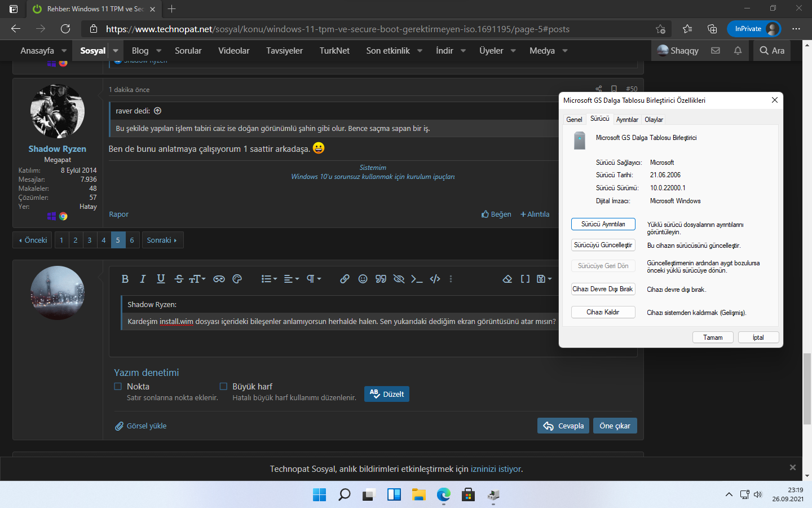The width and height of the screenshot is (812, 508).
Task: Apply bold formatting in the reply editor
Action: tap(125, 279)
